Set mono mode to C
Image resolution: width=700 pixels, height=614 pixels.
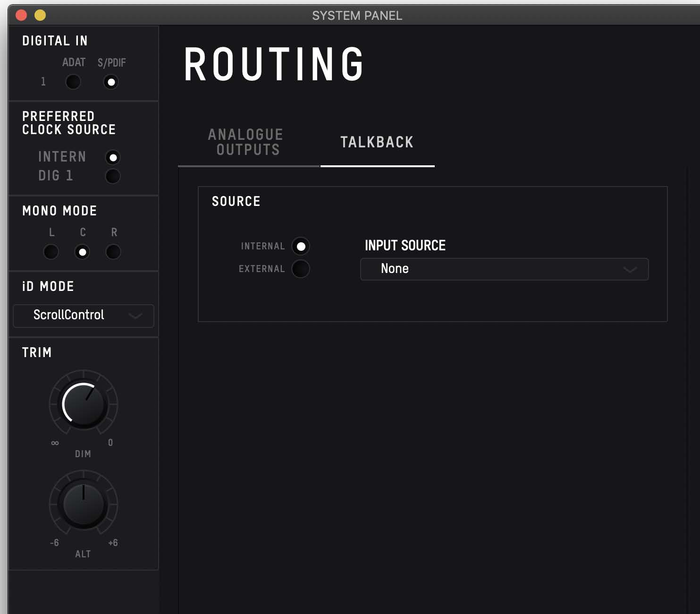pyautogui.click(x=82, y=252)
